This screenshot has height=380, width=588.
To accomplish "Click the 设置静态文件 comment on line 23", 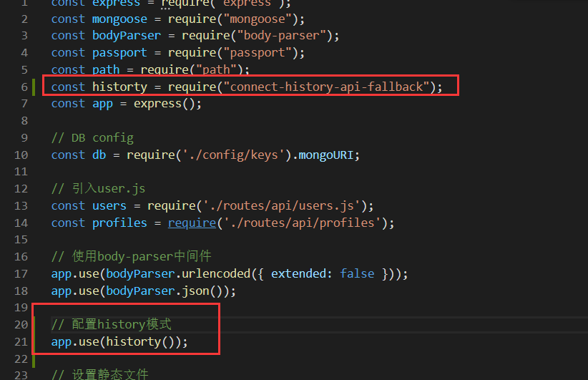I will click(x=99, y=374).
